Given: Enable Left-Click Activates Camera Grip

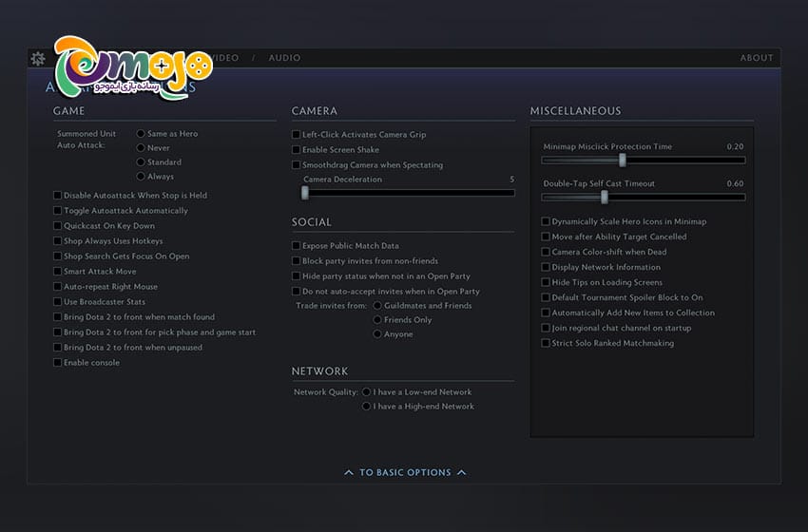Looking at the screenshot, I should click(x=297, y=134).
